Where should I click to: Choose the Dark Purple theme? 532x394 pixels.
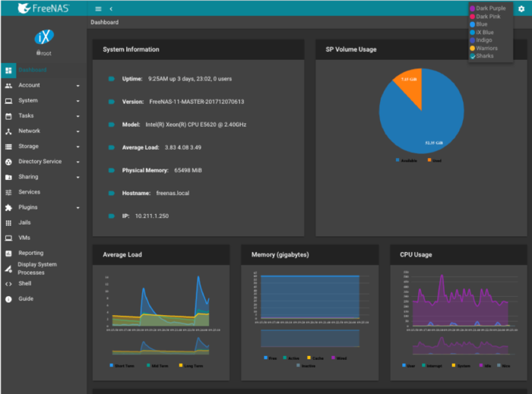pyautogui.click(x=490, y=8)
